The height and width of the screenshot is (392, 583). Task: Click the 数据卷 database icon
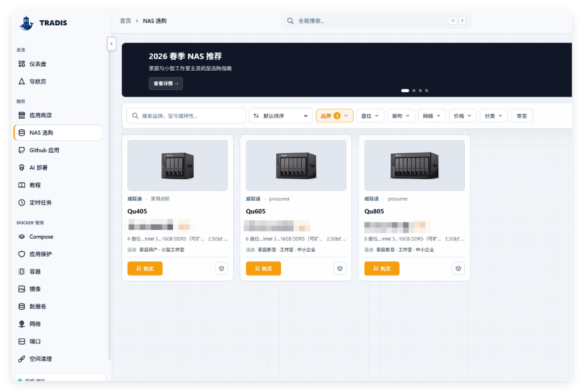click(22, 307)
